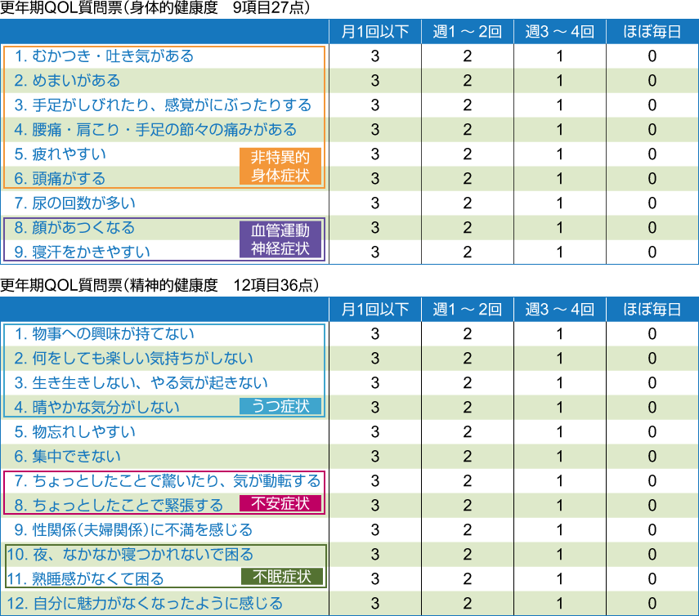Image resolution: width=699 pixels, height=616 pixels.
Task: Choose score 1 for 頭痛がする row
Action: [x=560, y=179]
